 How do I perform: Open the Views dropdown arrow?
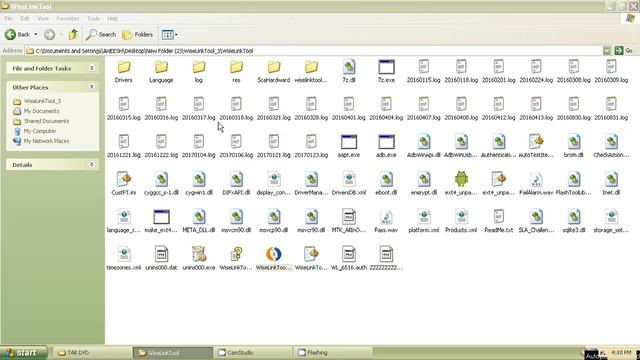tap(176, 35)
